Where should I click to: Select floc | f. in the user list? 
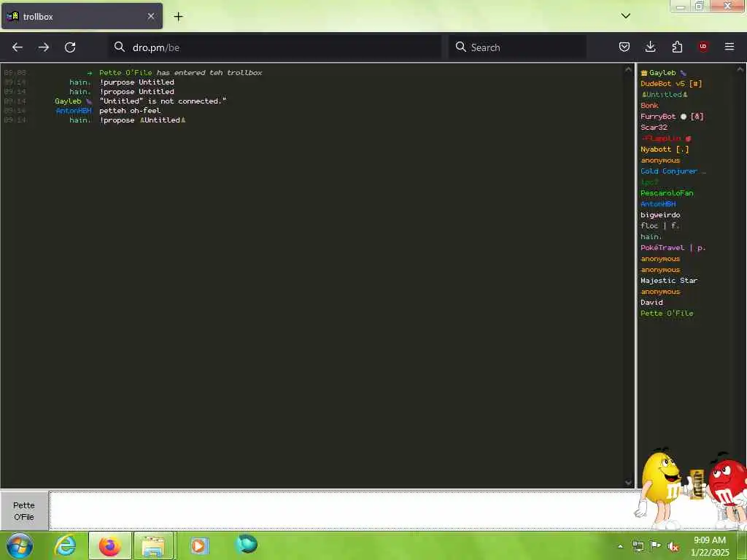(x=659, y=226)
